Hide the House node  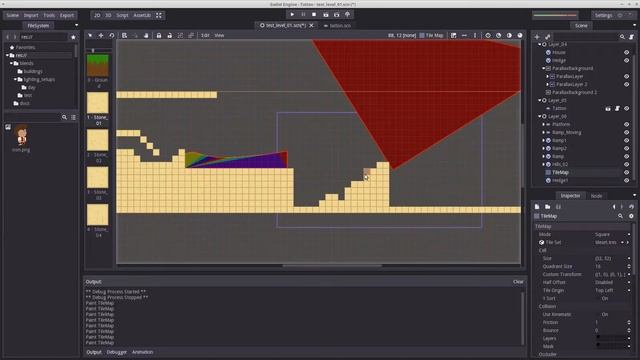click(x=626, y=52)
